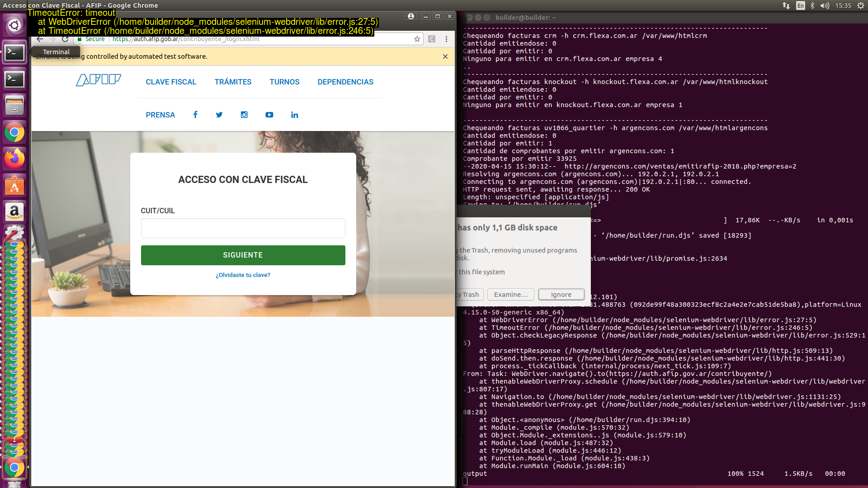This screenshot has width=868, height=488.
Task: Click the Chrome icon at the launcher bottom
Action: pyautogui.click(x=14, y=468)
